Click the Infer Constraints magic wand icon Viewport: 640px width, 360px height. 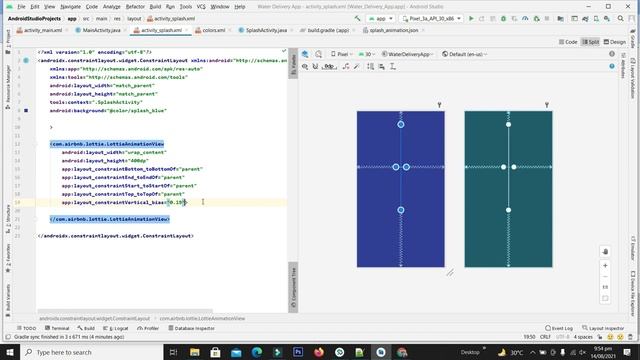[x=356, y=66]
